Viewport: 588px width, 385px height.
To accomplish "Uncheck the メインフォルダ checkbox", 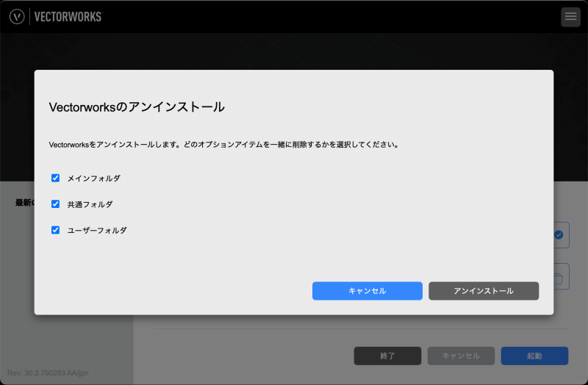I will (x=56, y=178).
